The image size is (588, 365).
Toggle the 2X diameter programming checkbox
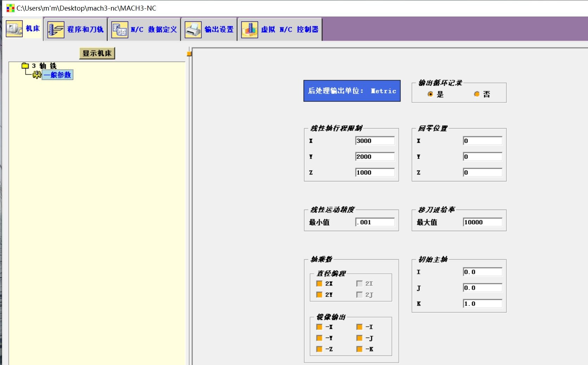tap(319, 284)
